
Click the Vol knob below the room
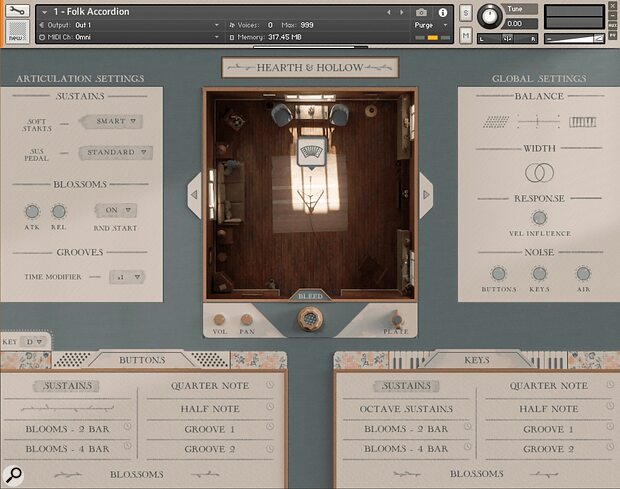coord(219,319)
